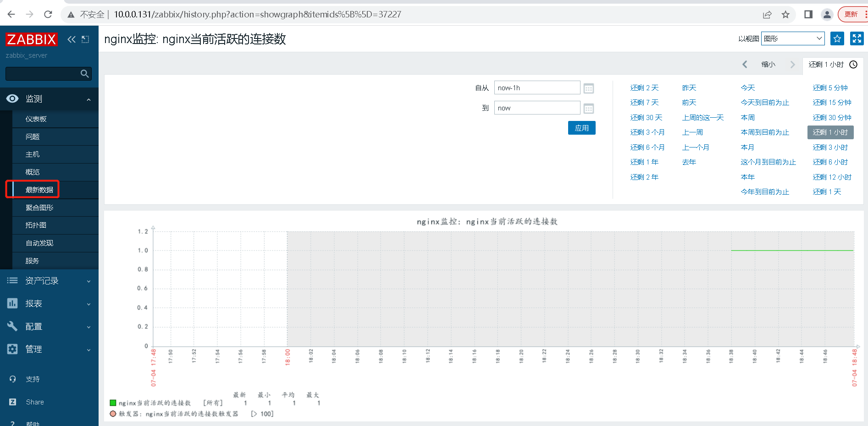868x426 pixels.
Task: Open 服务 in the sidebar
Action: 33,261
